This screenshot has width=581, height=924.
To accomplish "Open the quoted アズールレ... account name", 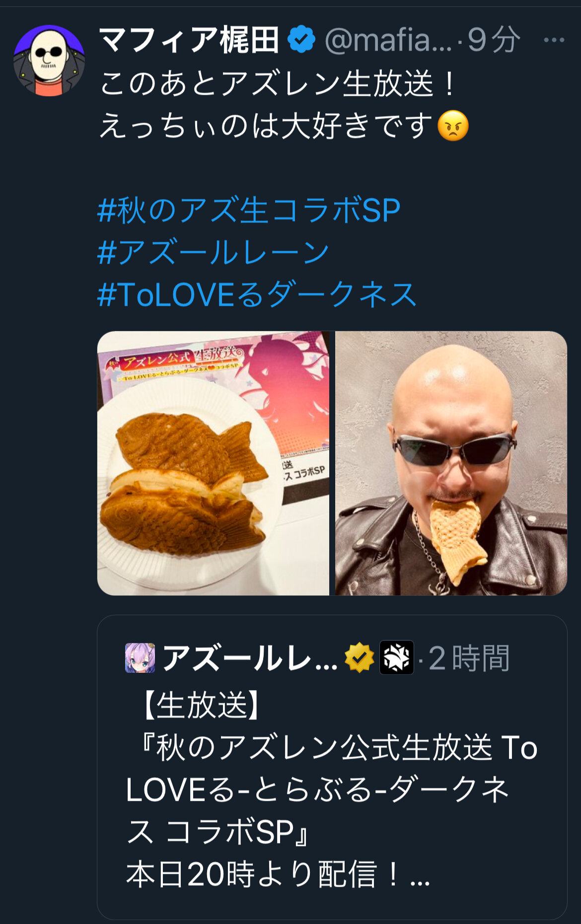I will pos(250,658).
